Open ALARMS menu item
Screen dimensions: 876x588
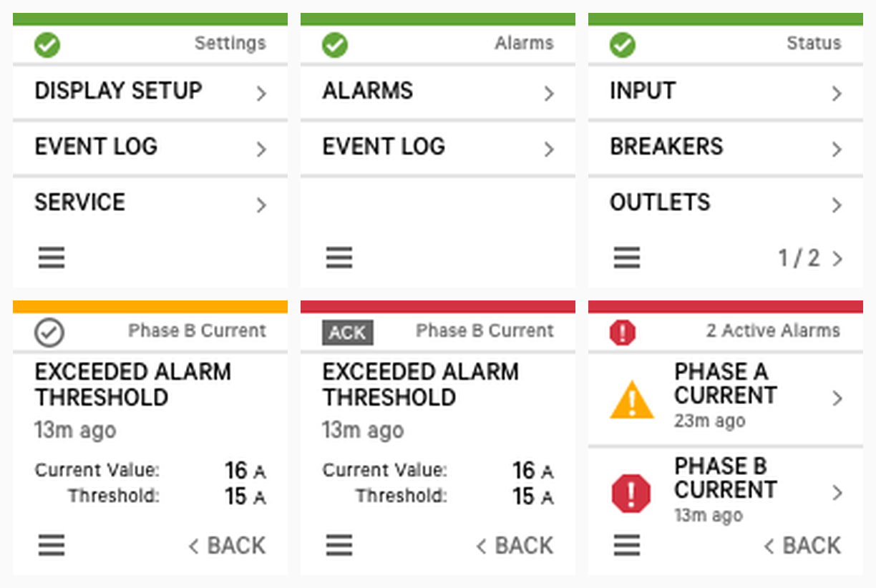(x=438, y=92)
